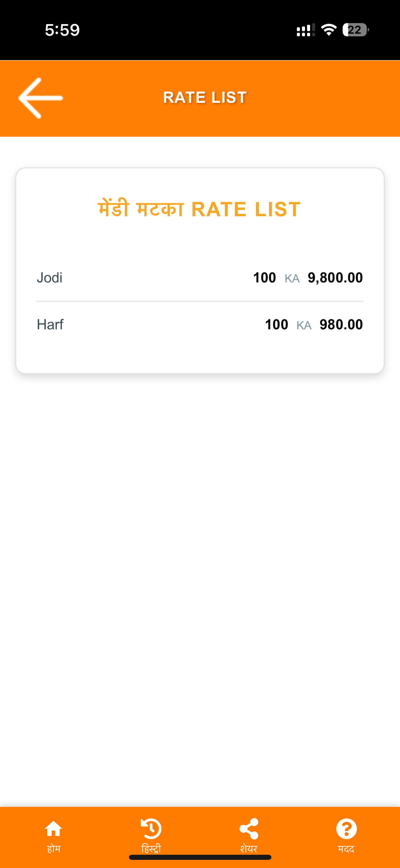This screenshot has height=868, width=400.
Task: Select the होम tab label
Action: coord(54,849)
